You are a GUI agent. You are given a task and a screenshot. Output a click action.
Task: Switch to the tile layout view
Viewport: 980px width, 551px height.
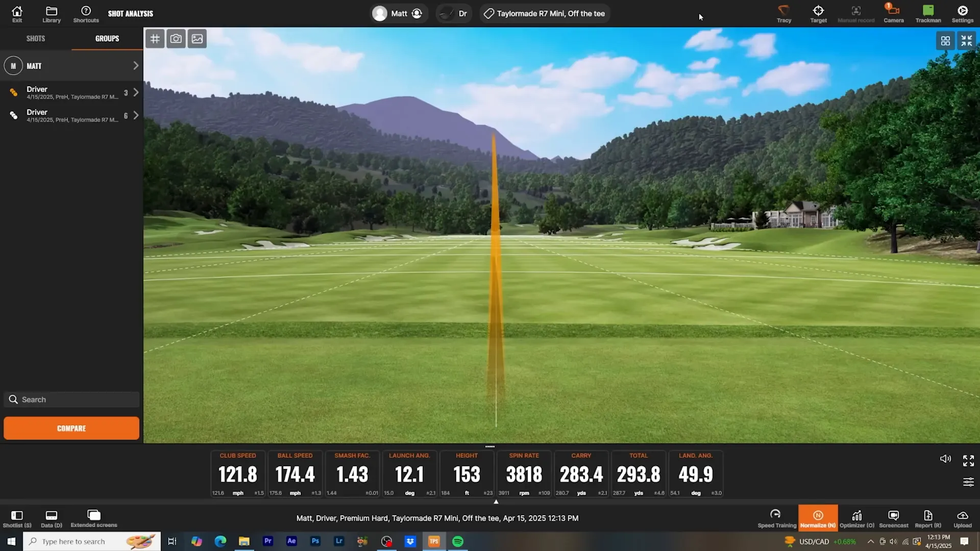[x=945, y=41]
